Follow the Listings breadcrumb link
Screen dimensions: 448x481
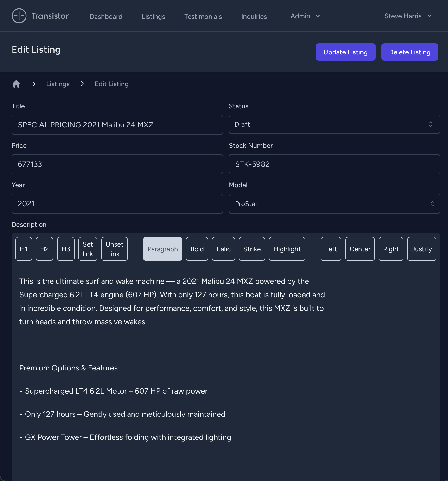coord(58,84)
